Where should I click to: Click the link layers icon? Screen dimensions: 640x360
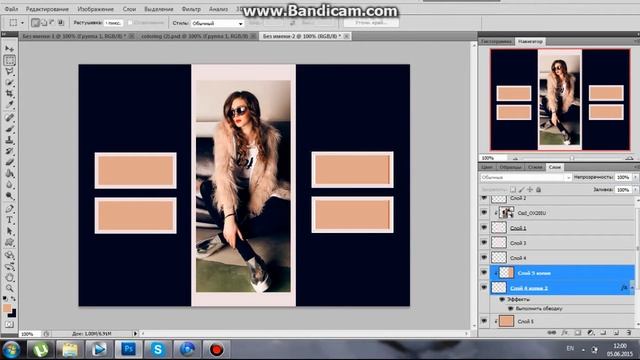point(552,333)
